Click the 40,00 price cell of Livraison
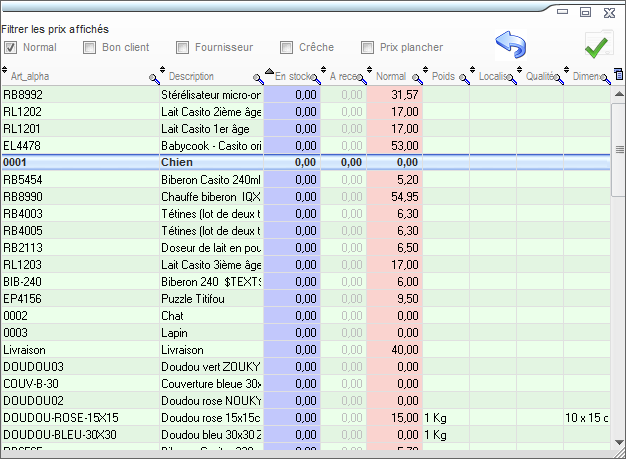626x459 pixels. click(x=395, y=350)
